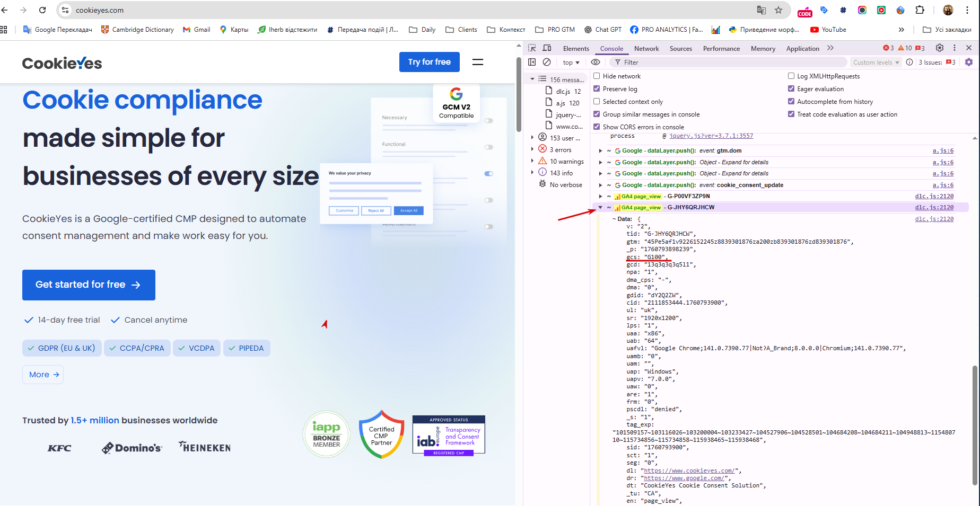Focus the console Filter input field
The image size is (980, 506).
tap(729, 63)
